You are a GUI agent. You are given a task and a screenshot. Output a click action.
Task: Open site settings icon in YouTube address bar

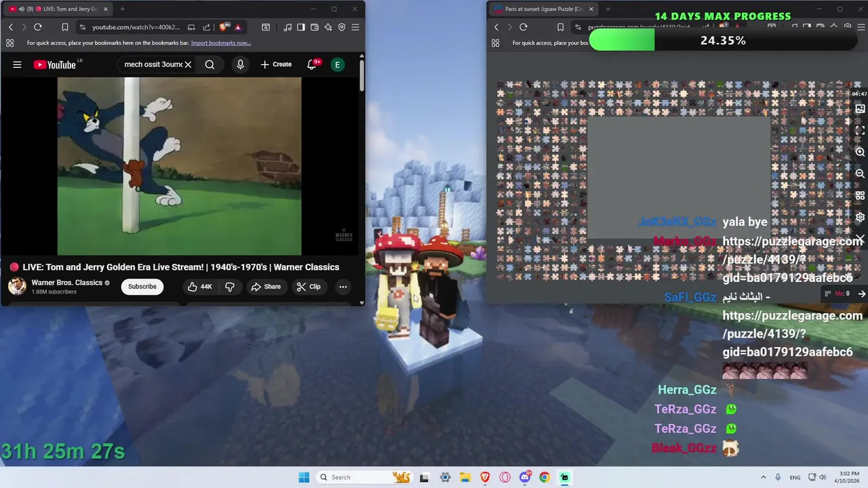[x=82, y=27]
